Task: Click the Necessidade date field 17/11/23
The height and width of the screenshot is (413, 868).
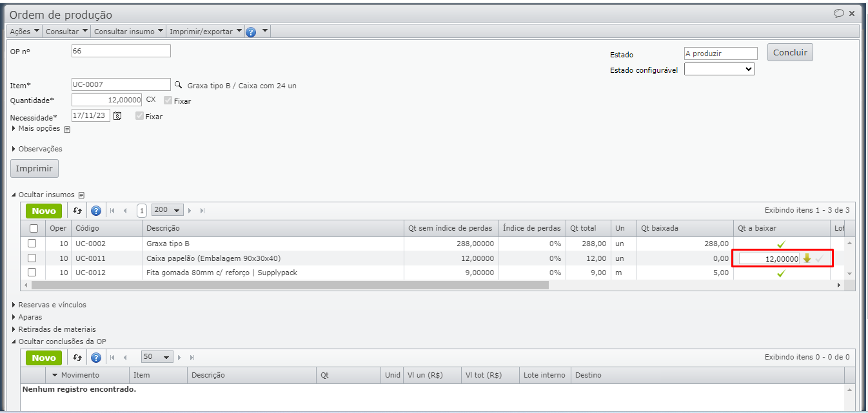Action: tap(91, 115)
